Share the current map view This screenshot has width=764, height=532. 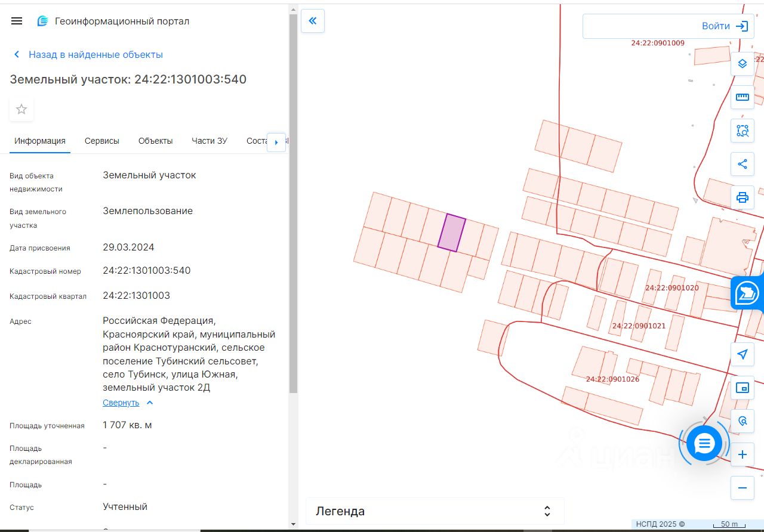[743, 163]
